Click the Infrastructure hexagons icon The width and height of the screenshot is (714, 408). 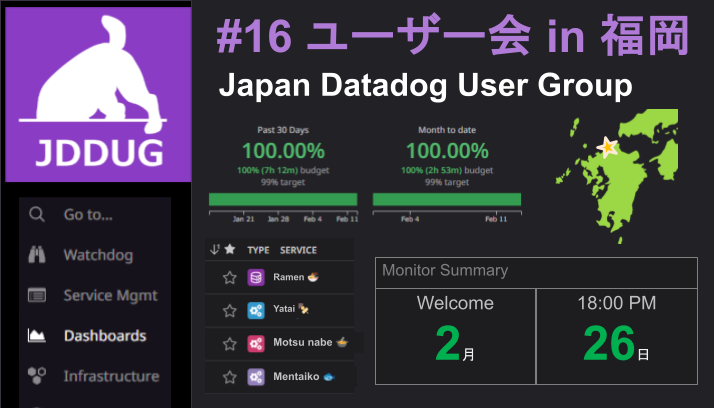coord(37,376)
